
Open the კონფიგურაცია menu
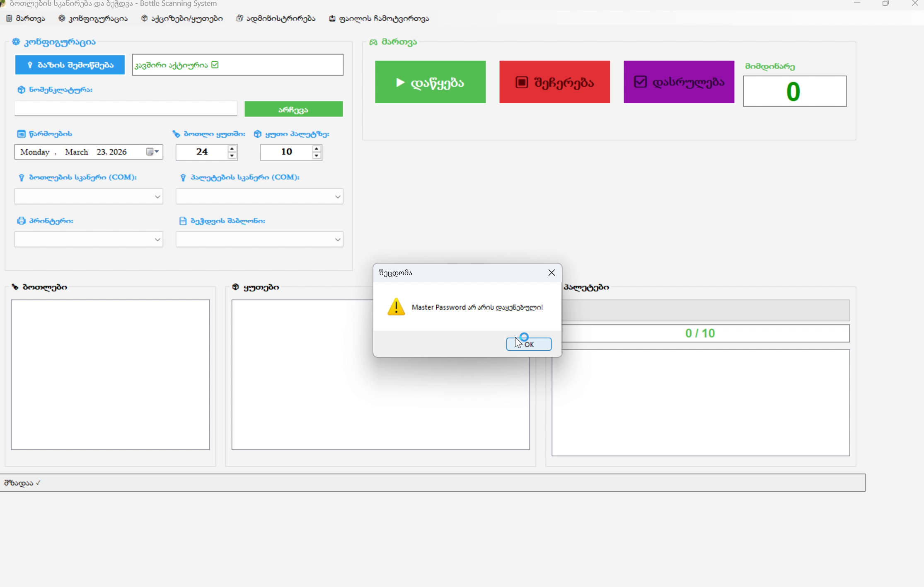pos(93,19)
